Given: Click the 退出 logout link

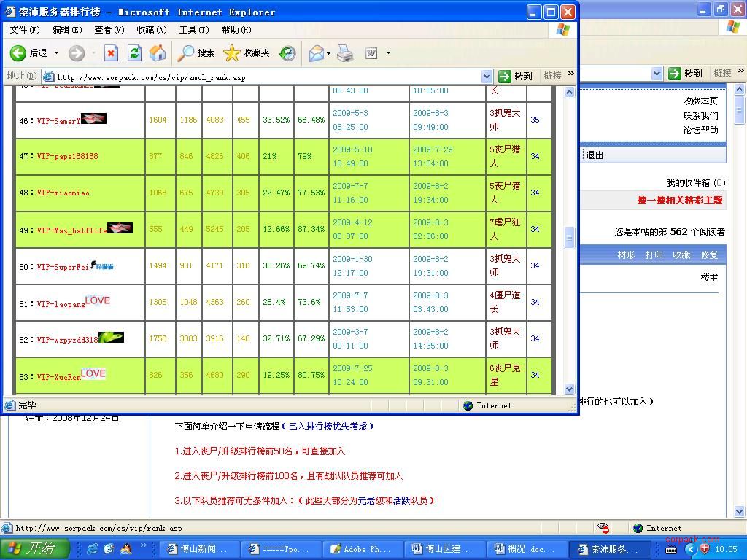Looking at the screenshot, I should click(595, 155).
